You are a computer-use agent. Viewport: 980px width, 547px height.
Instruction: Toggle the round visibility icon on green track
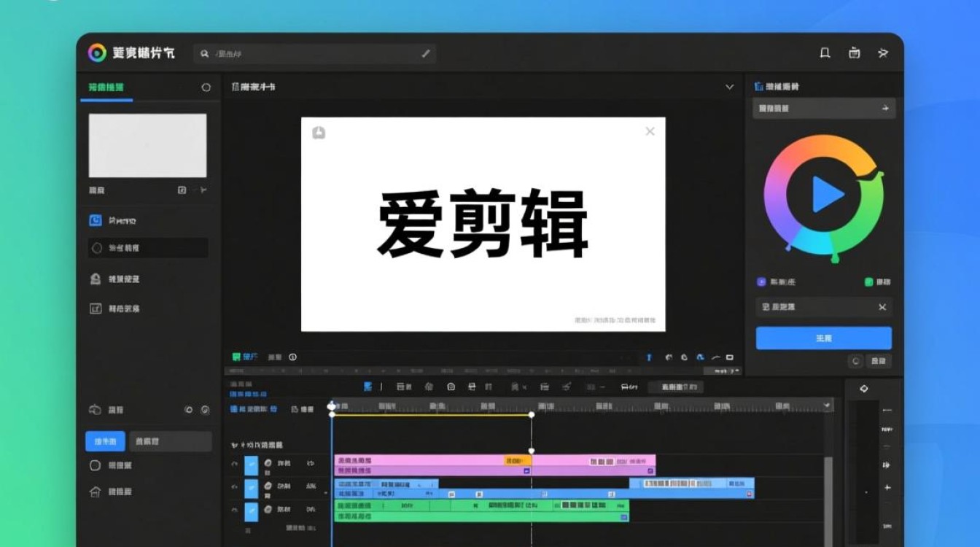(268, 509)
